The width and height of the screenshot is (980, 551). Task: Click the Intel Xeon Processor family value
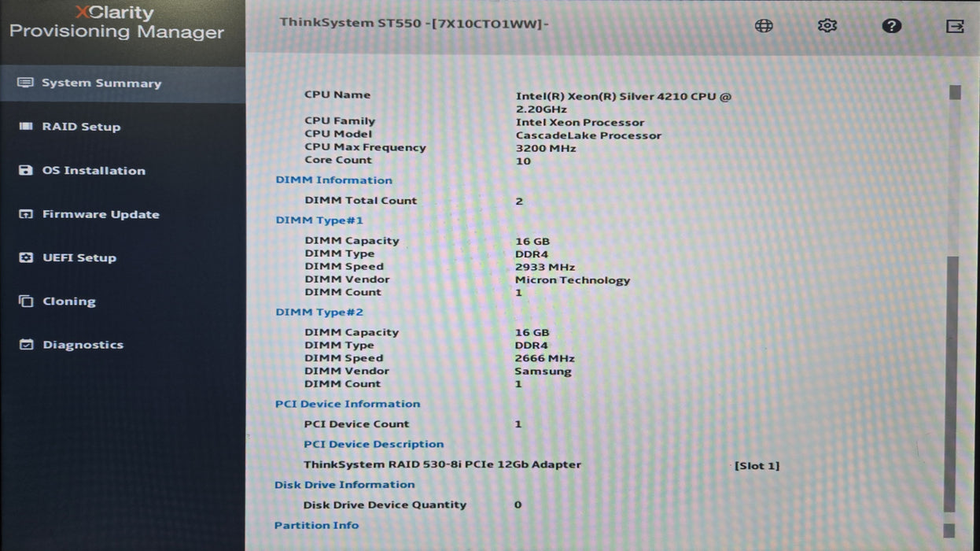coord(580,122)
